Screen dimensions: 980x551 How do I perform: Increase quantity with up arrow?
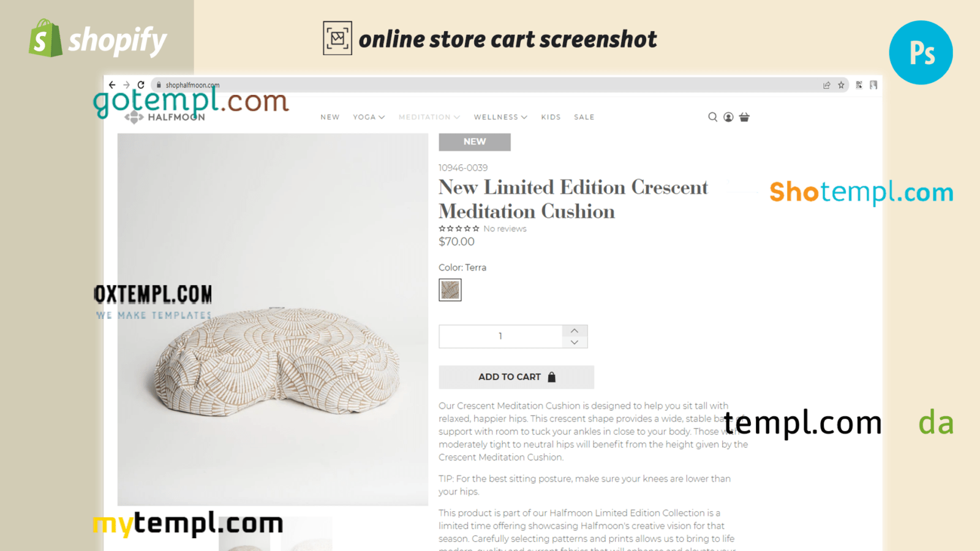575,331
